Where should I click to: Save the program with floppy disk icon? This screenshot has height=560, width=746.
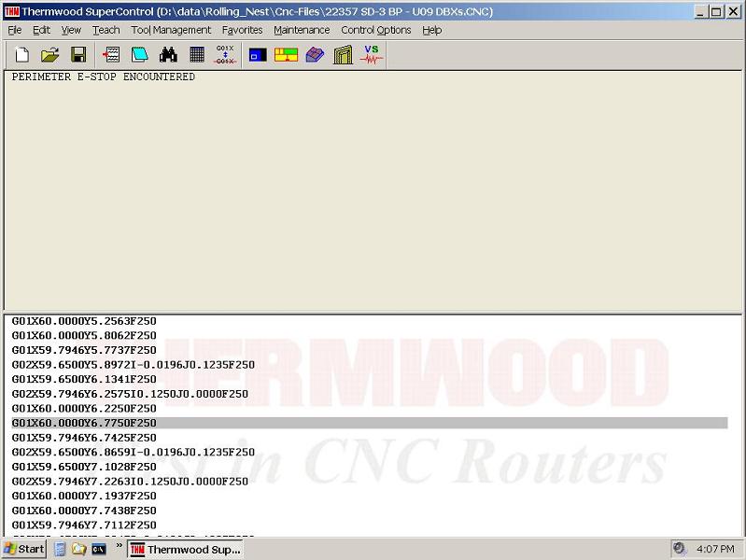[x=78, y=55]
